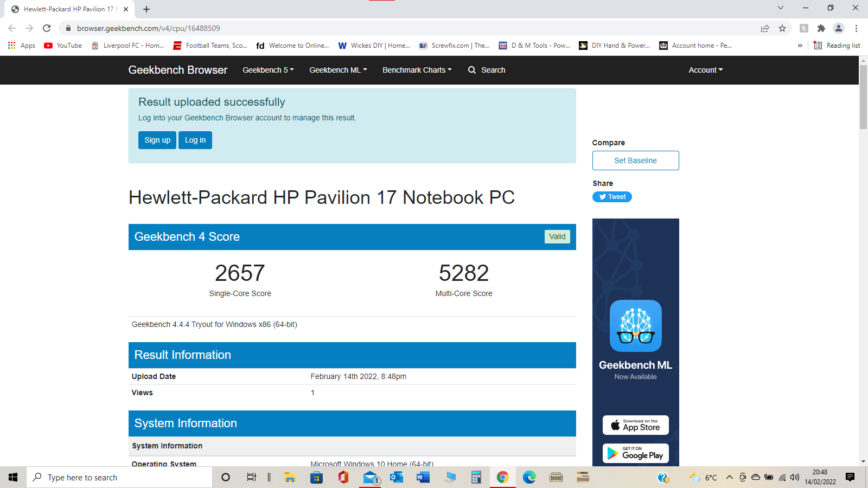Open the weather widget showing 6°C

703,477
